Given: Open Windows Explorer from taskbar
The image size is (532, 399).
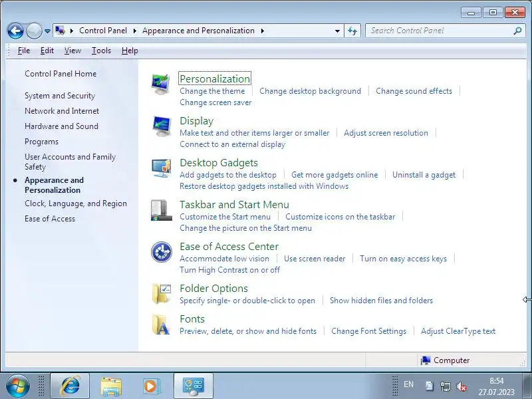Looking at the screenshot, I should (111, 386).
